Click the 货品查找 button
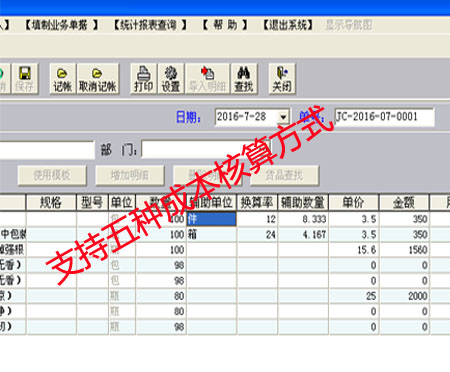Image resolution: width=450 pixels, height=372 pixels. pos(284,175)
